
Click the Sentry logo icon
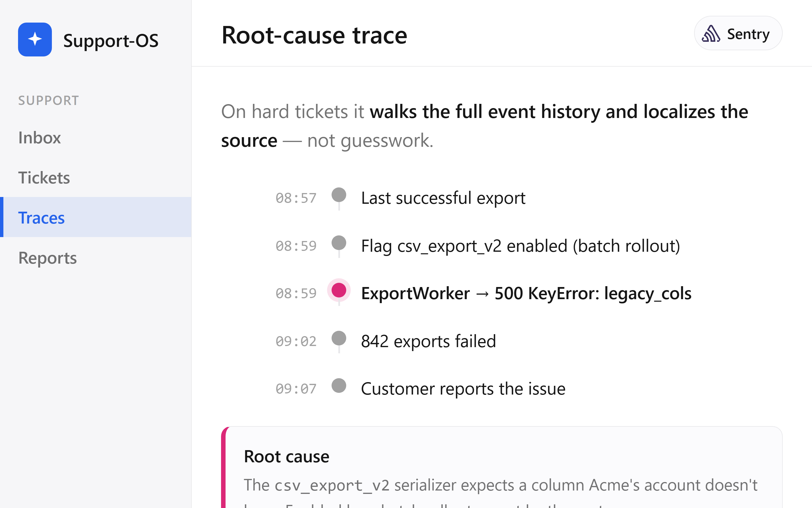point(711,34)
